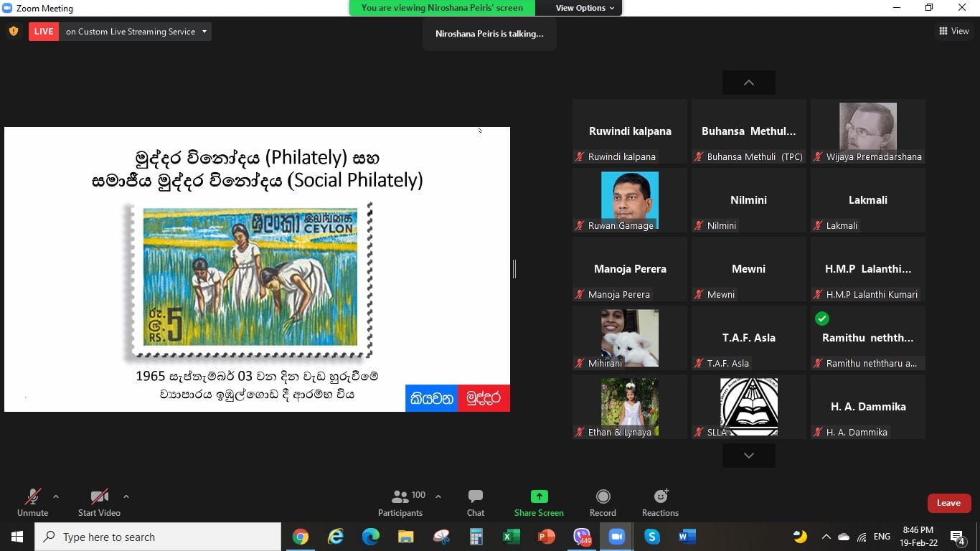Click the Record button icon
This screenshot has width=980, height=551.
click(603, 496)
